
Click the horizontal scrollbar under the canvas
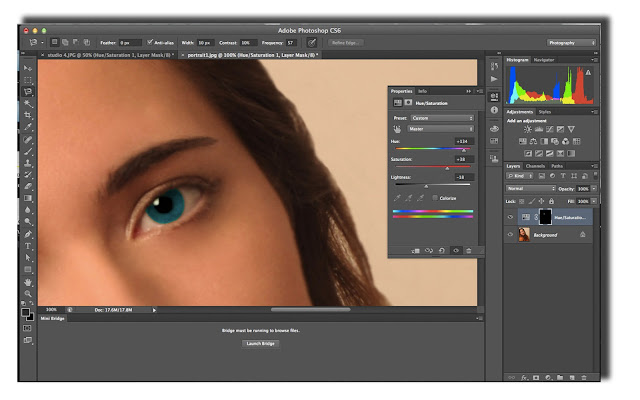pos(311,309)
